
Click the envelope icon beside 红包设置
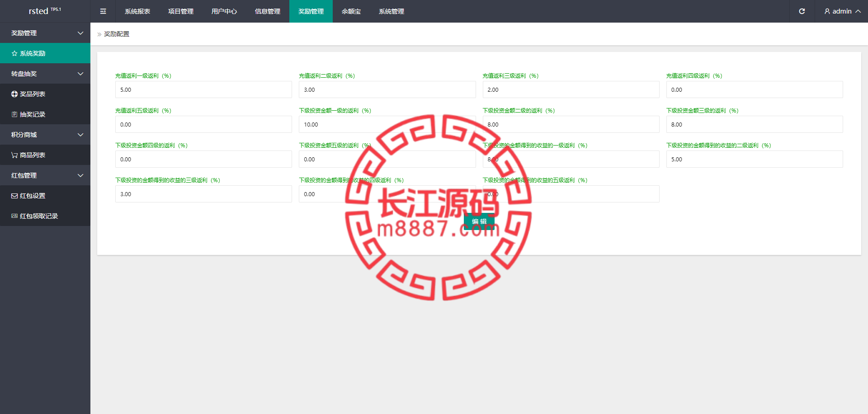[14, 196]
